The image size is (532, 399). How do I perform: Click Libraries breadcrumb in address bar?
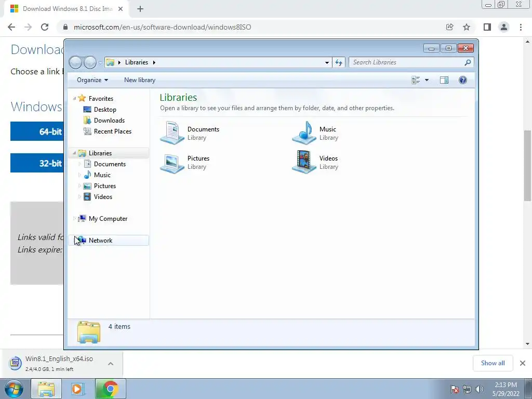pyautogui.click(x=137, y=62)
